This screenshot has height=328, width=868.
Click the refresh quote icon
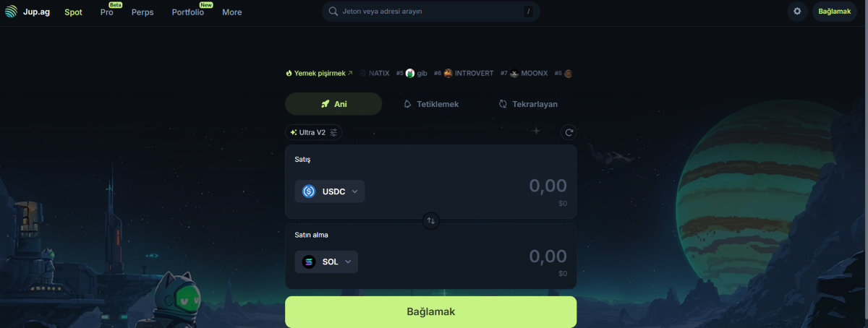tap(569, 132)
